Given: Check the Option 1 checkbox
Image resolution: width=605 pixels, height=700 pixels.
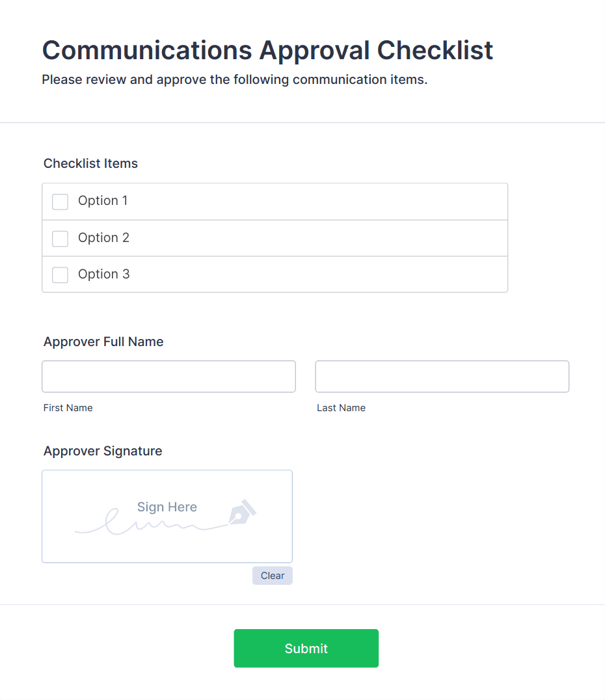Looking at the screenshot, I should (60, 202).
